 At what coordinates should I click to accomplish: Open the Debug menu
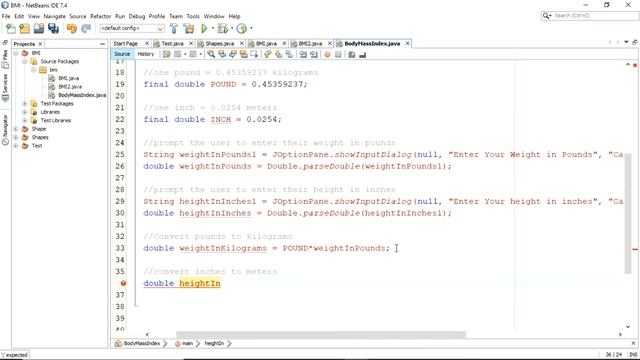click(x=137, y=16)
